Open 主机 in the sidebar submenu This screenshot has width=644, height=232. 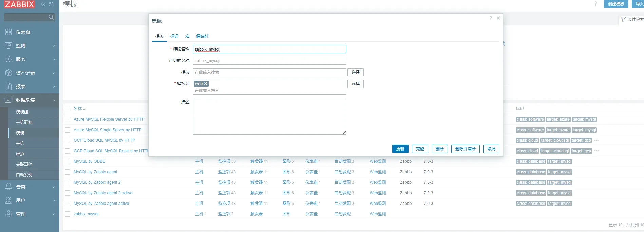pos(20,143)
